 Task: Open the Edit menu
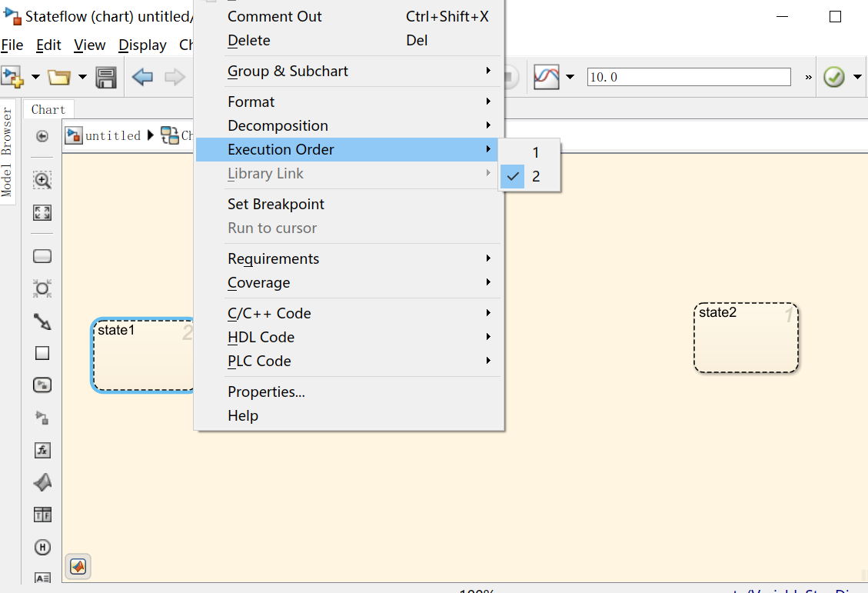point(48,45)
